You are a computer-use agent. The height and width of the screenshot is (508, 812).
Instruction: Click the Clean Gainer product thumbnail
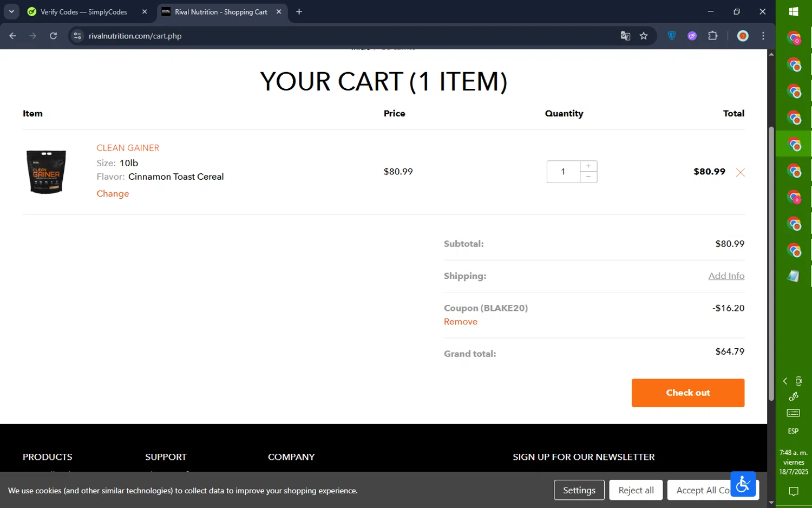click(x=47, y=172)
